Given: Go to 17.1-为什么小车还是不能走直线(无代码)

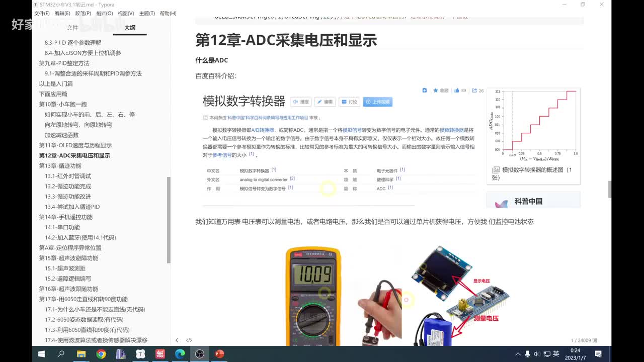Looking at the screenshot, I should (x=95, y=309).
